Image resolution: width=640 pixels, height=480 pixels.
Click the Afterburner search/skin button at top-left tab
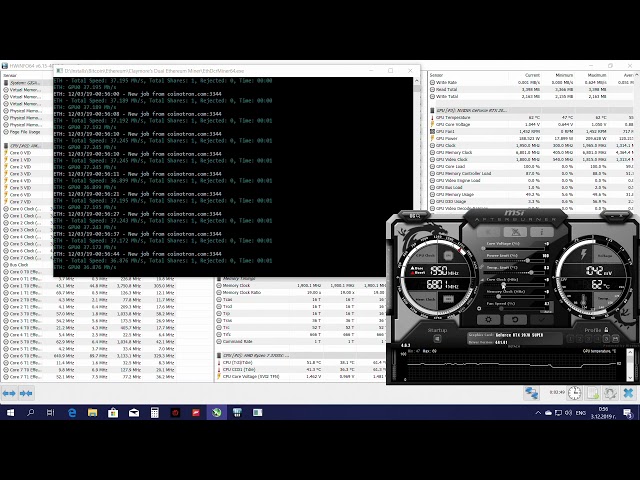click(x=415, y=216)
